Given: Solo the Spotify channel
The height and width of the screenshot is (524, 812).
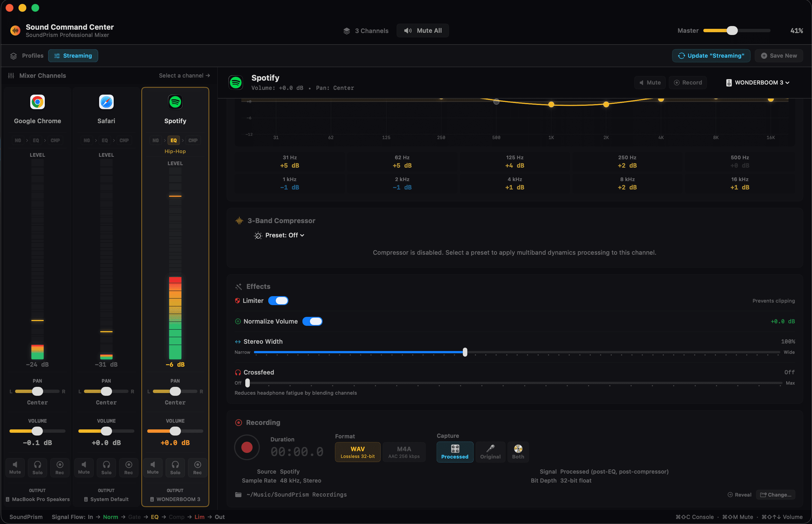Looking at the screenshot, I should [x=175, y=467].
